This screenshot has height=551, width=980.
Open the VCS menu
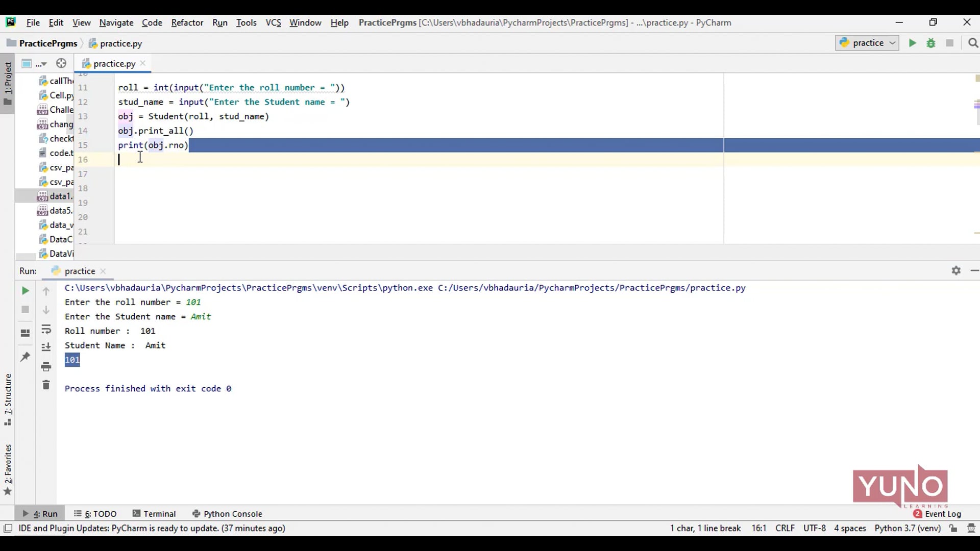pos(274,22)
